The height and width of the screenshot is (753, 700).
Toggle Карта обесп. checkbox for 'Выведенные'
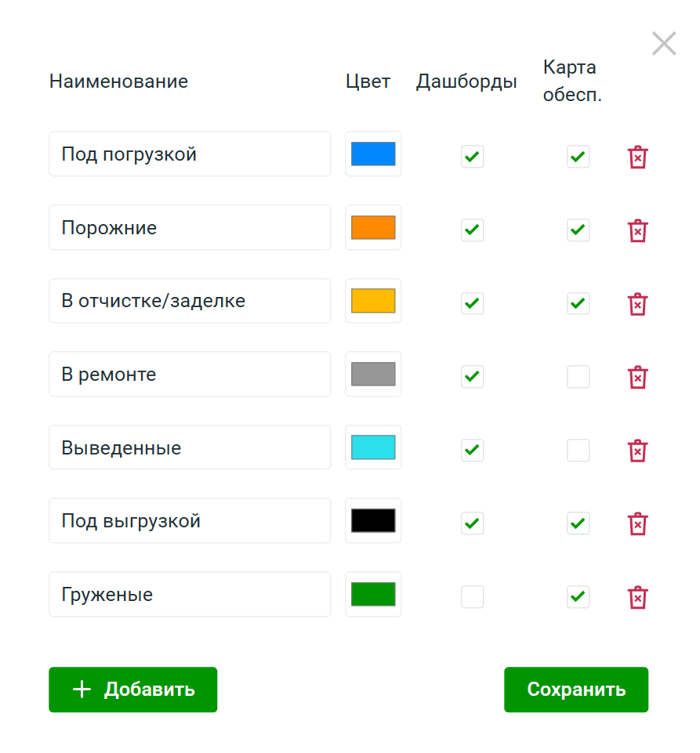pyautogui.click(x=578, y=451)
